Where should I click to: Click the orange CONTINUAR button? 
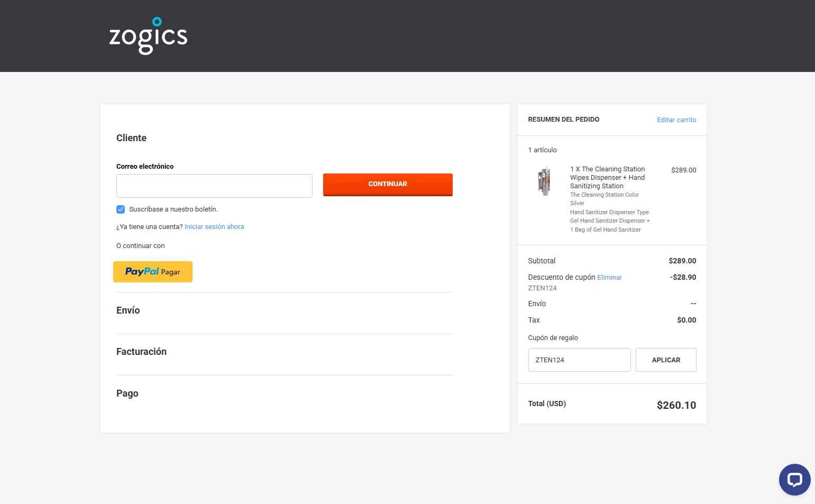(x=388, y=185)
